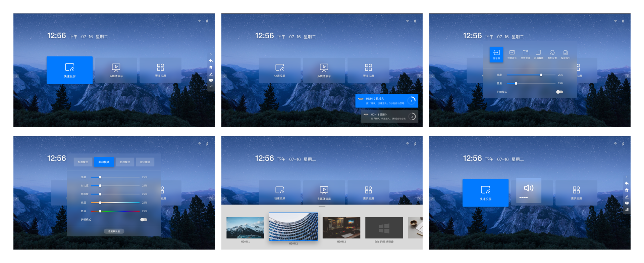
Task: Open 更多应用 tile on top-left screen
Action: tap(160, 70)
